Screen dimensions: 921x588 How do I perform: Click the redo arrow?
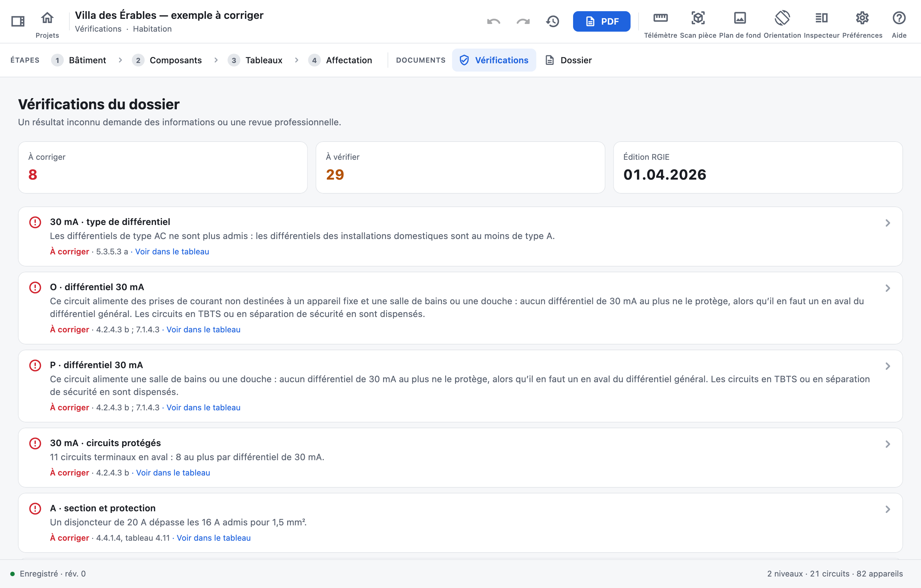tap(523, 21)
